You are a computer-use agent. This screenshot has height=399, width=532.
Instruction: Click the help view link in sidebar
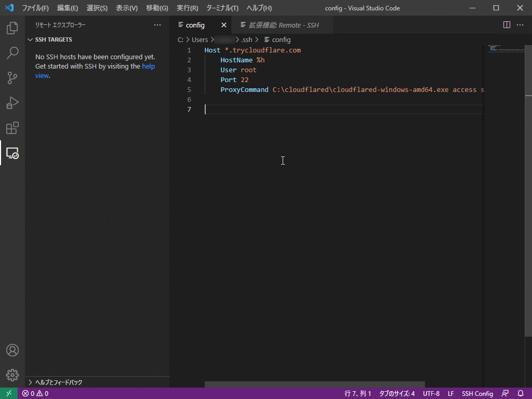[148, 66]
